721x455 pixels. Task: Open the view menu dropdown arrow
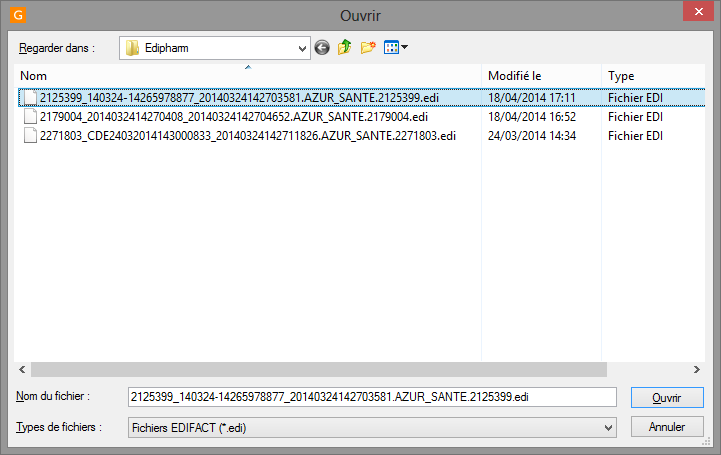click(x=405, y=47)
